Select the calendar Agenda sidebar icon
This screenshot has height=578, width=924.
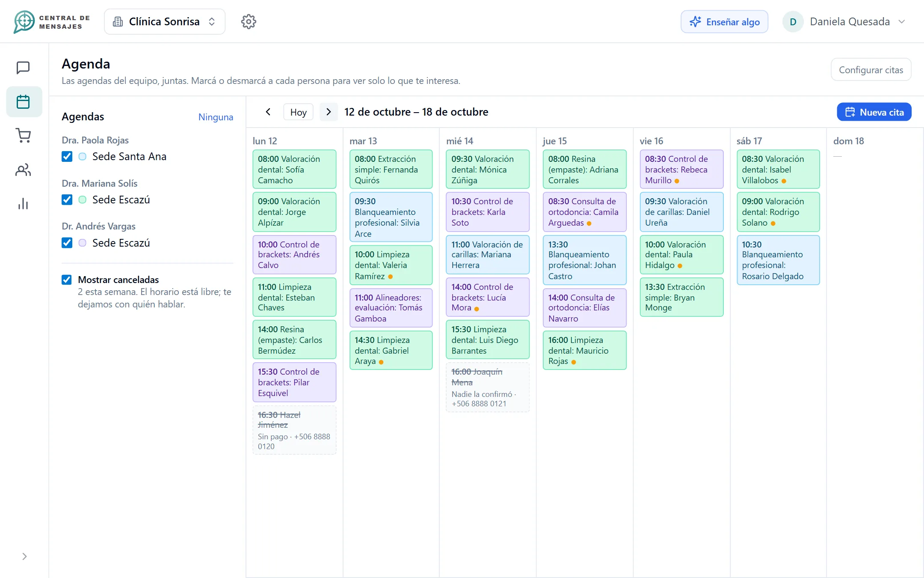(23, 102)
